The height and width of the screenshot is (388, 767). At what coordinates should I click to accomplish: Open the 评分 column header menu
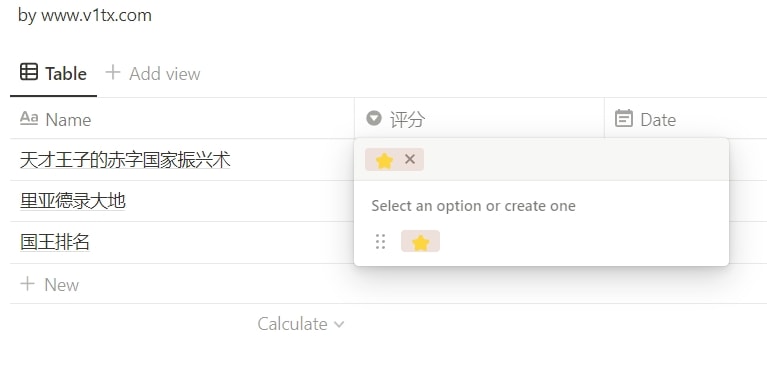pos(479,118)
